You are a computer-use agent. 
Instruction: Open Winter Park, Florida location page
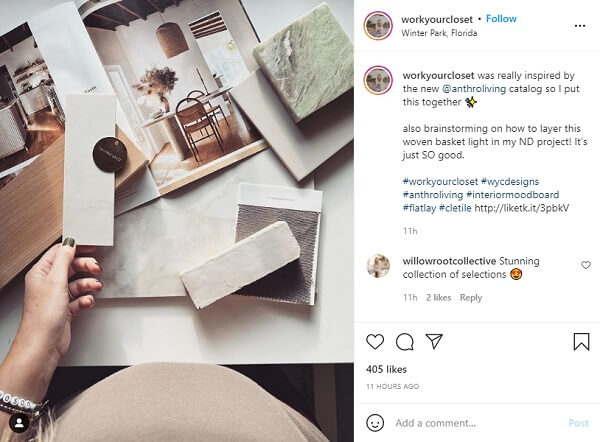[439, 33]
